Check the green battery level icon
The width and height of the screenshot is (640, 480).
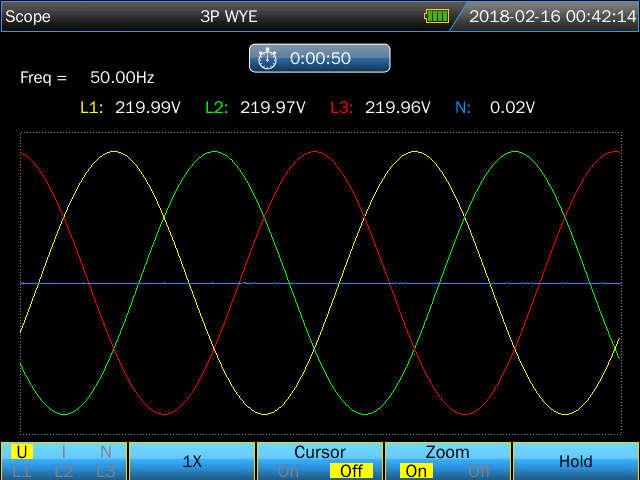pyautogui.click(x=436, y=16)
